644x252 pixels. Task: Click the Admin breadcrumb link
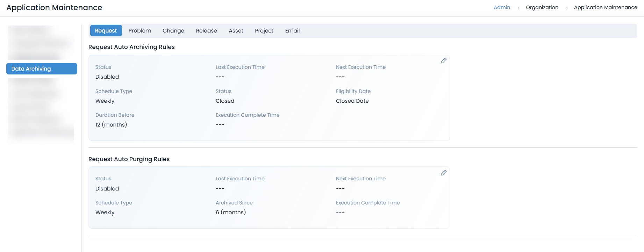click(502, 7)
